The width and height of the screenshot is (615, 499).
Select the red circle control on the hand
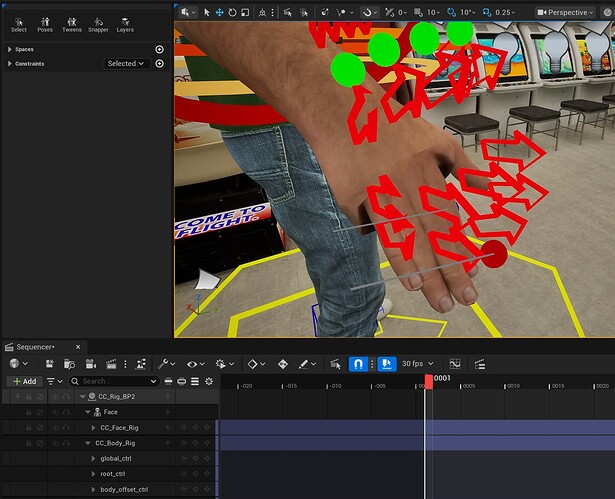(494, 254)
